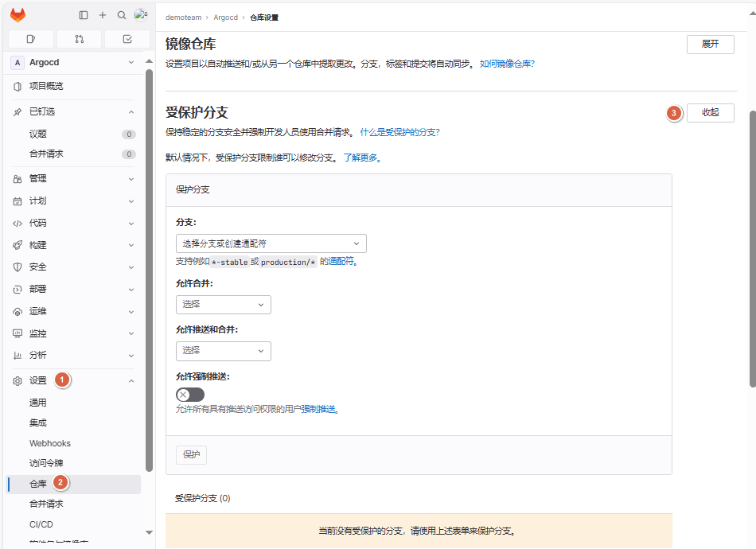Expand the 监控 menu chevron
The image size is (756, 549).
click(131, 333)
